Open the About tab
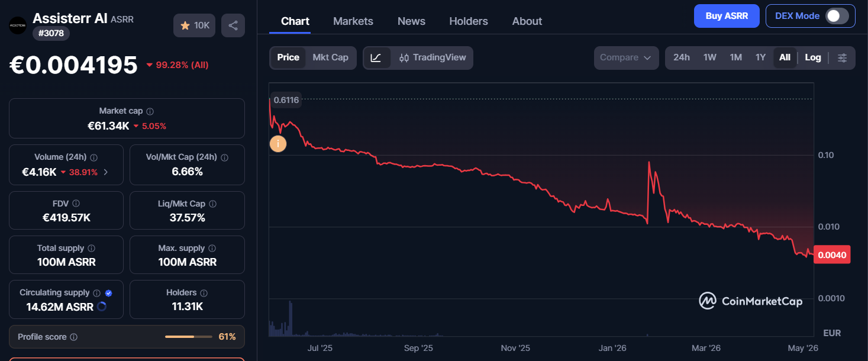868x361 pixels. [527, 21]
